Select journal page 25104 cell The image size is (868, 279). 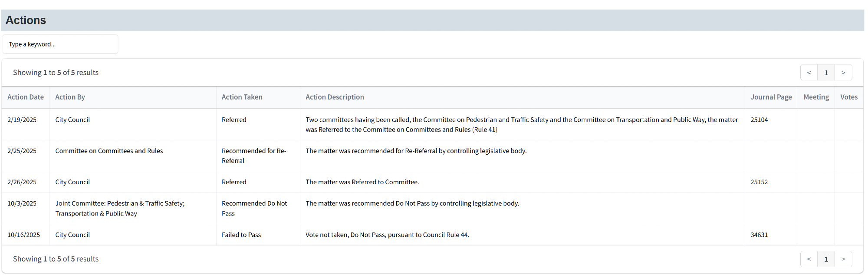point(759,120)
